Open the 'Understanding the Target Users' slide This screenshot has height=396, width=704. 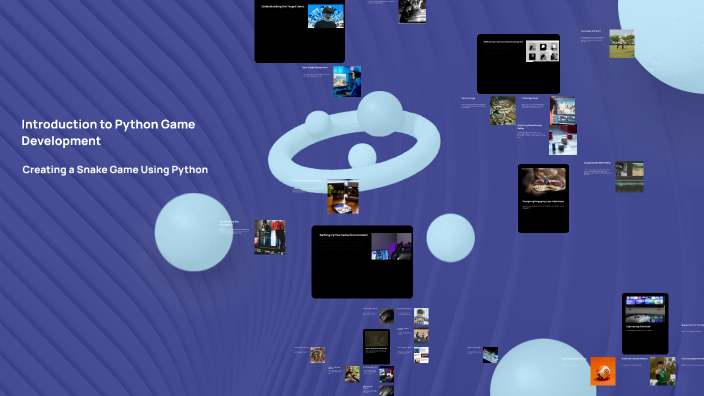(299, 31)
